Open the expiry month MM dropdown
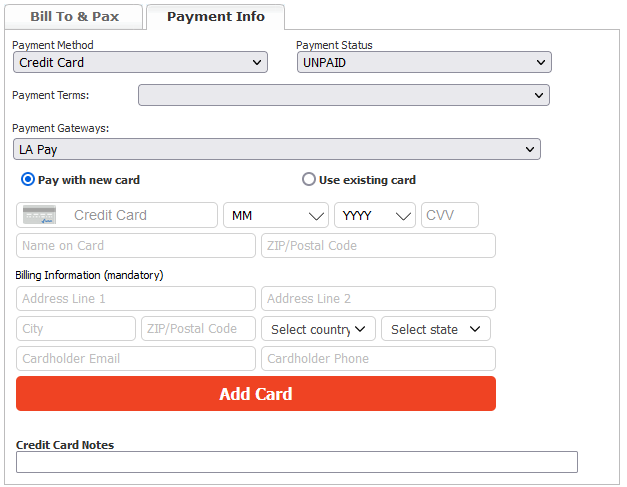Image resolution: width=627 pixels, height=487 pixels. tap(276, 215)
